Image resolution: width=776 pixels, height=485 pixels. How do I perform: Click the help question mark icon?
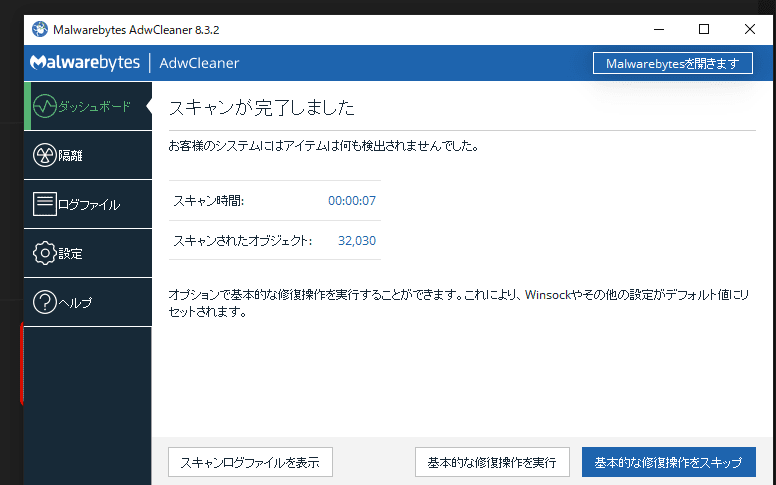click(45, 302)
